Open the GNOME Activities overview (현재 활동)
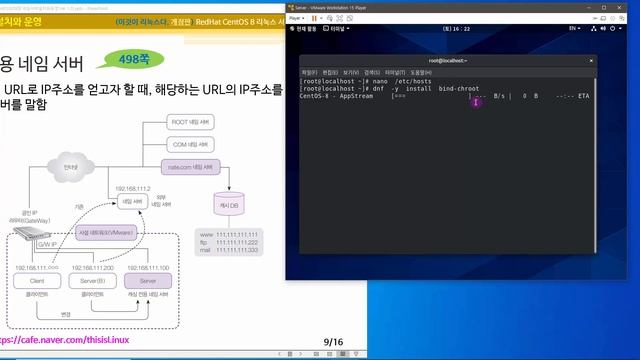This screenshot has width=640, height=360. pos(303,29)
